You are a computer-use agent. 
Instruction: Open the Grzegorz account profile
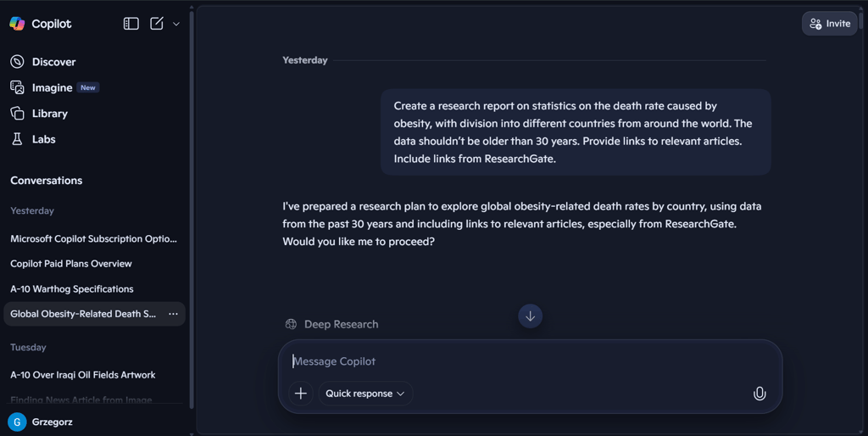(x=40, y=422)
